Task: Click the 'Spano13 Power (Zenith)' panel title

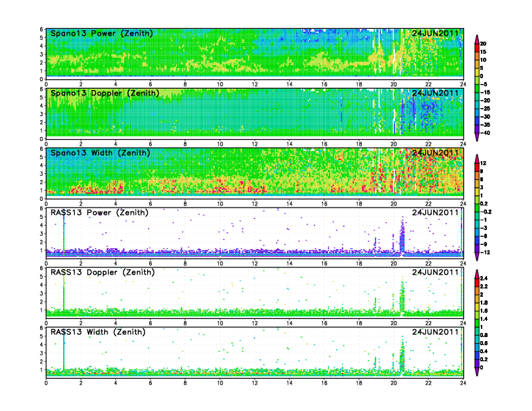Action: coord(101,34)
